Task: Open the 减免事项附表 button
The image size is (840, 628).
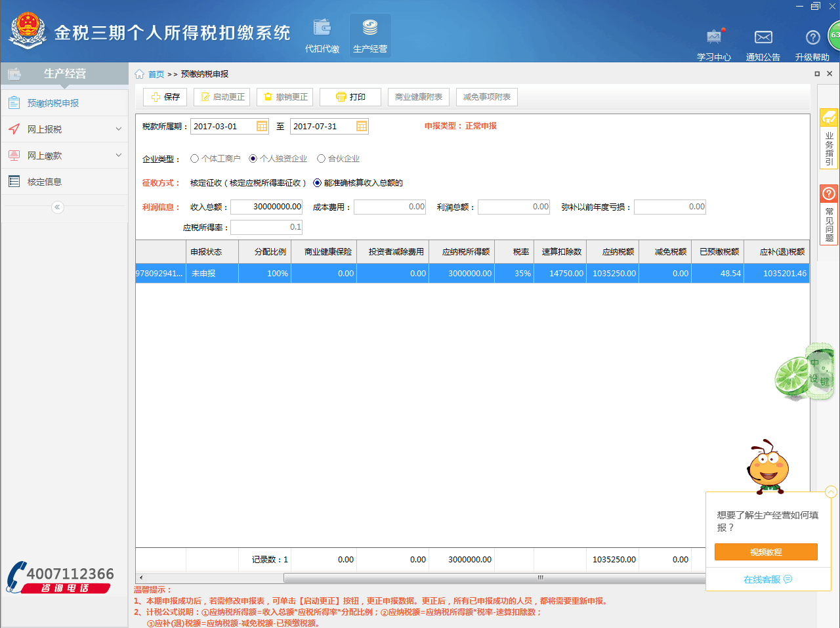Action: (x=487, y=97)
